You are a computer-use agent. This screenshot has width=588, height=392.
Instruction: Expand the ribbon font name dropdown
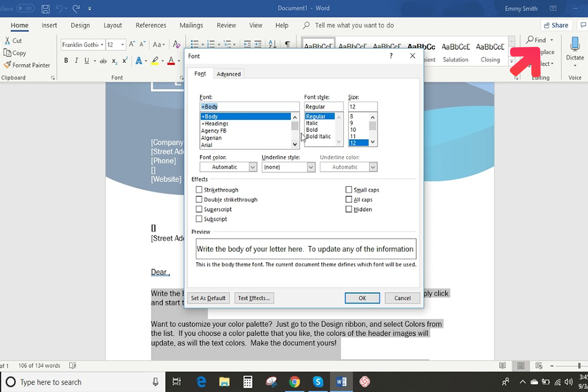pos(102,45)
